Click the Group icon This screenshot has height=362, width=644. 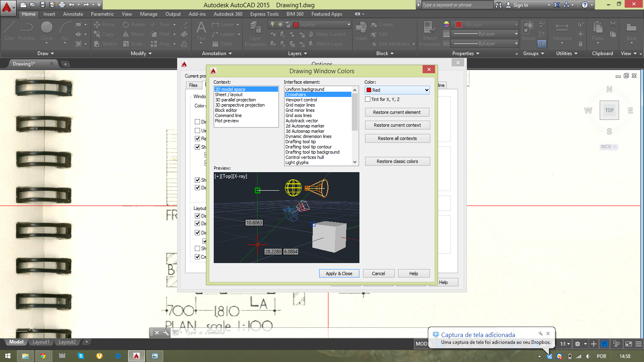[528, 31]
